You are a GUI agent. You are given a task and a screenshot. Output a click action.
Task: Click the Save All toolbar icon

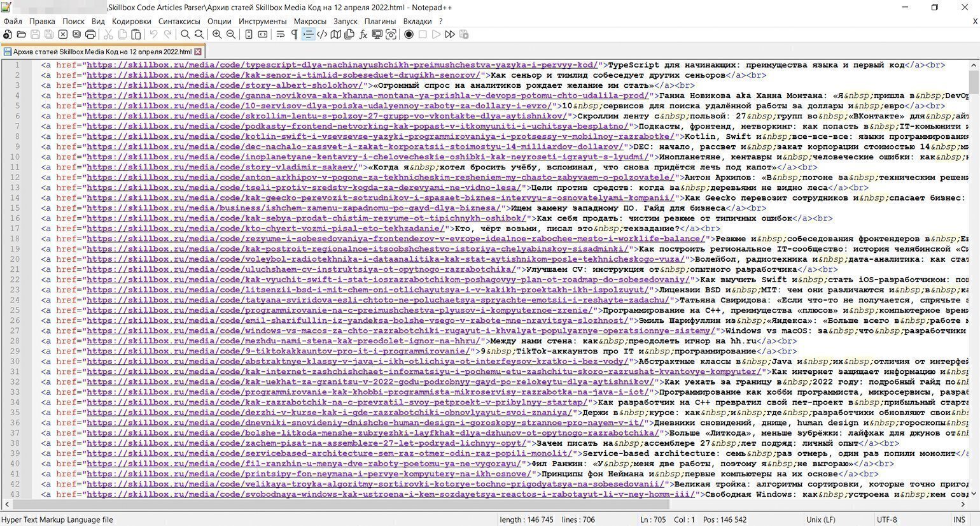49,34
